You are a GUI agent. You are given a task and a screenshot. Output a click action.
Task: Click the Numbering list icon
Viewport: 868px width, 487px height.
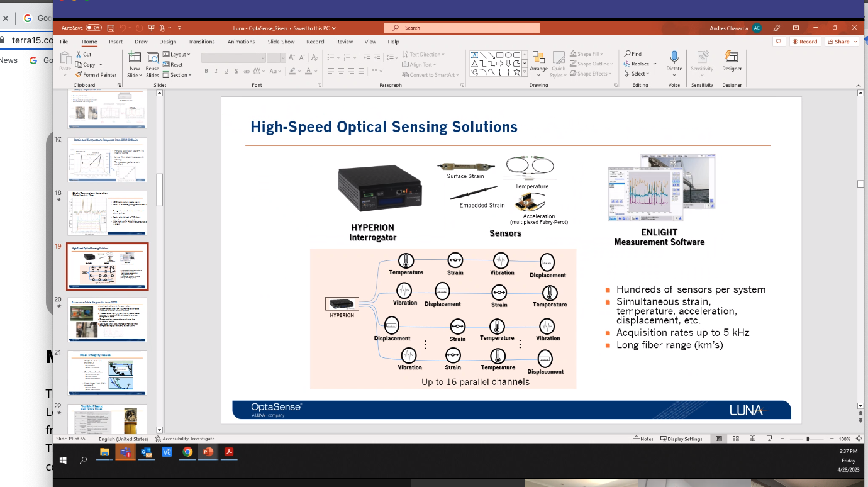[348, 57]
